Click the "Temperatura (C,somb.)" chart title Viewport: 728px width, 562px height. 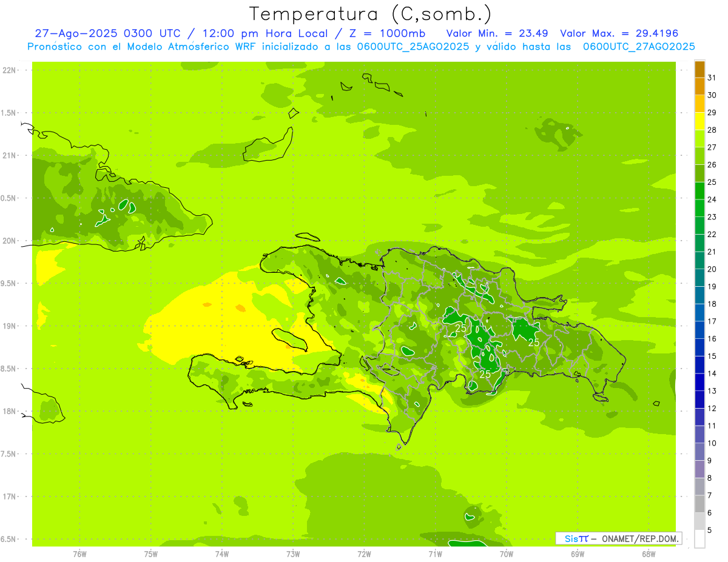click(371, 14)
